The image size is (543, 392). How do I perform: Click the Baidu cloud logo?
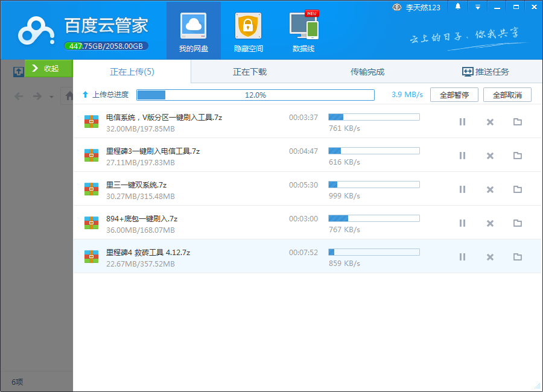point(36,31)
